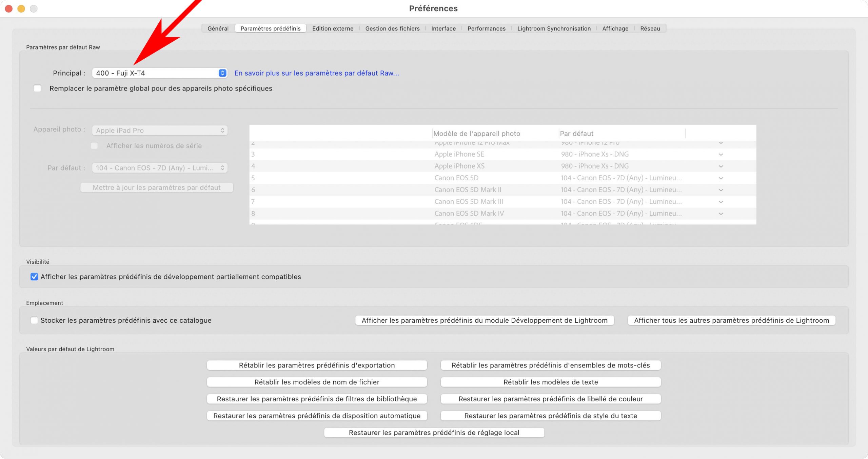Image resolution: width=868 pixels, height=459 pixels.
Task: Enable replacing global setting for specific cameras
Action: pyautogui.click(x=38, y=88)
